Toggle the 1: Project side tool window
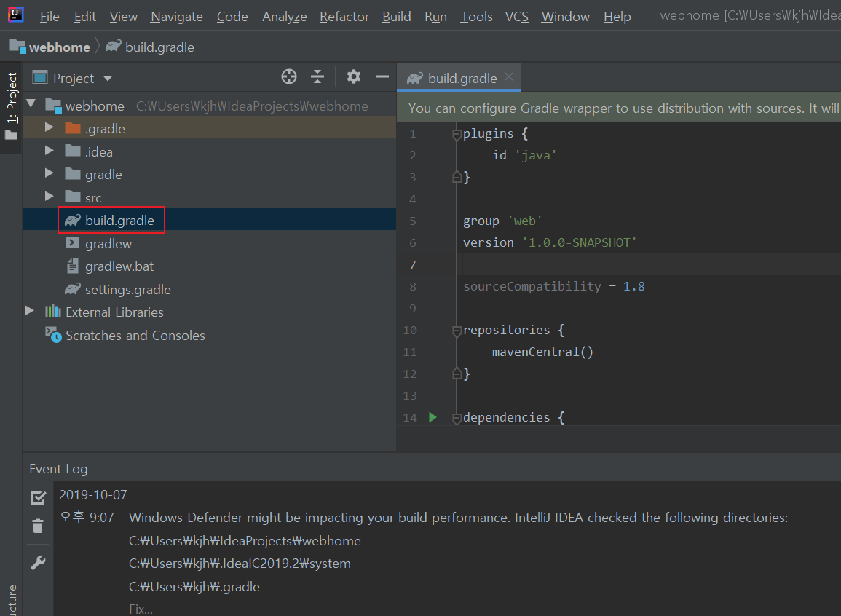Screen dimensions: 841x616 tap(11, 107)
